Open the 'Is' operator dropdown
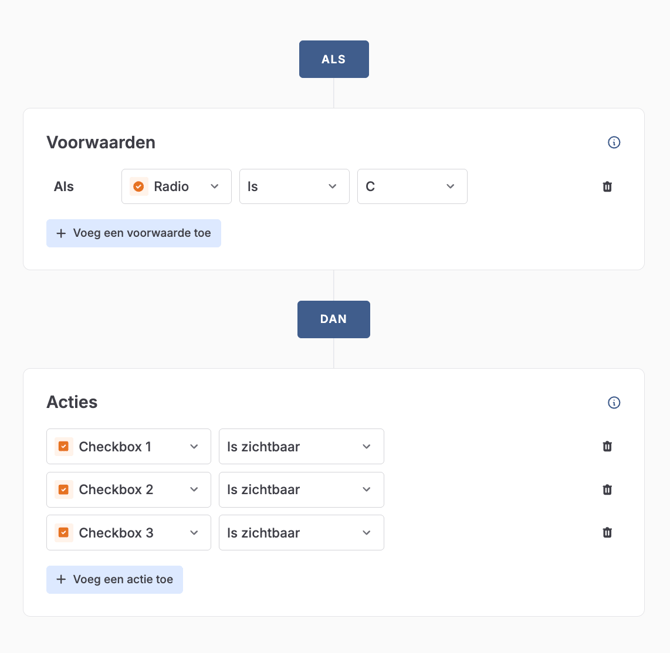Viewport: 670px width, 653px height. [294, 187]
